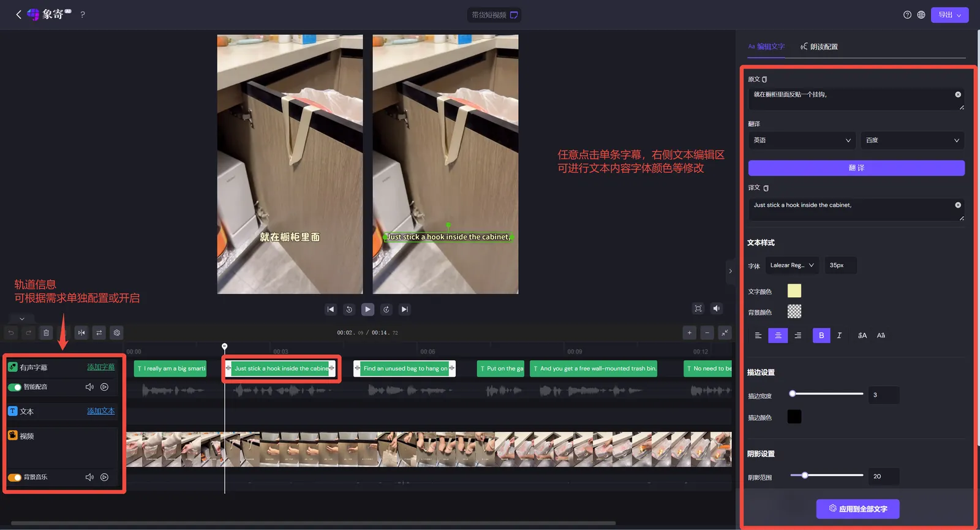Click the fit timeline shrink-arrows icon

click(725, 333)
